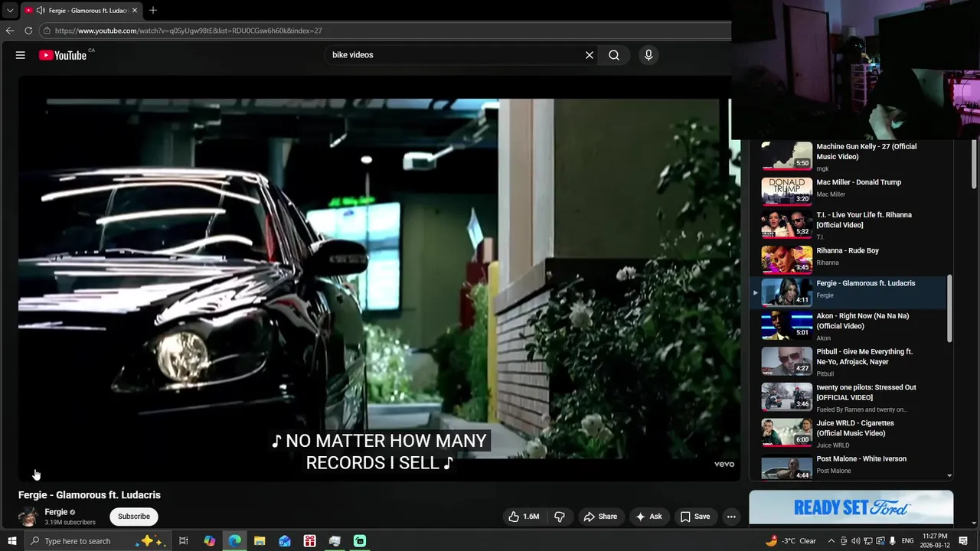Dislike the Fergie video
The width and height of the screenshot is (980, 551).
(x=560, y=517)
